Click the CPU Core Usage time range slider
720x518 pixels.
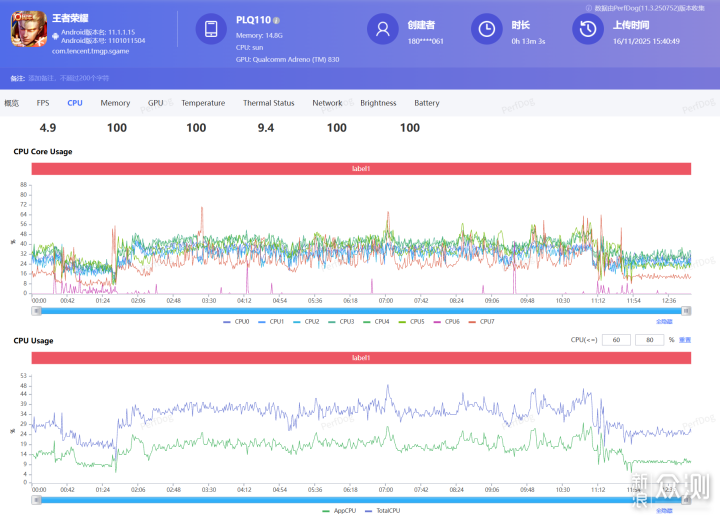[x=360, y=310]
